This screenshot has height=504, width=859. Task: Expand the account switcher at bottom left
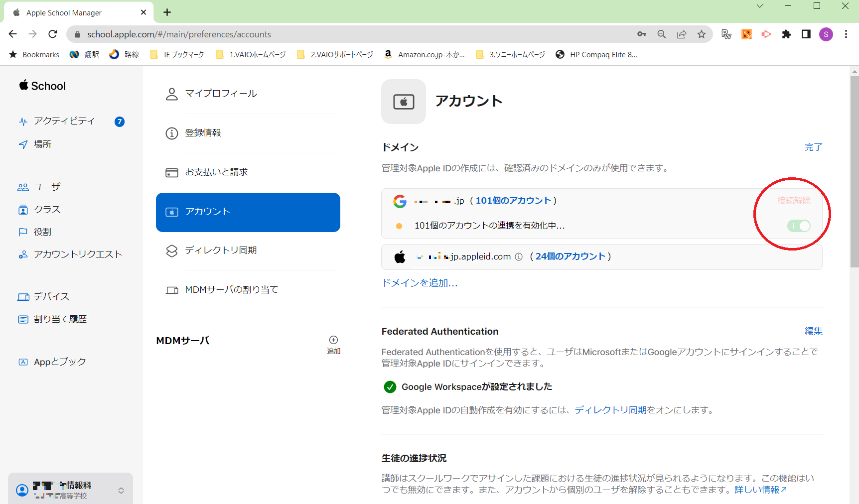pos(121,490)
